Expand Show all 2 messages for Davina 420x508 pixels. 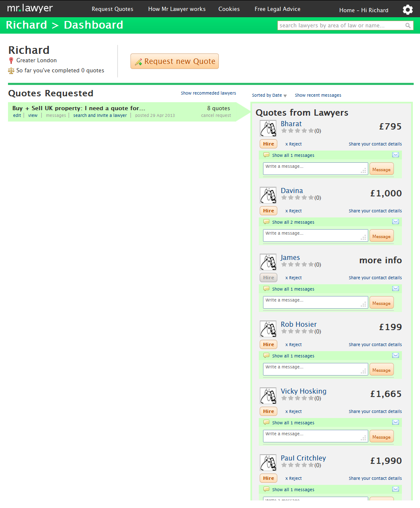293,222
